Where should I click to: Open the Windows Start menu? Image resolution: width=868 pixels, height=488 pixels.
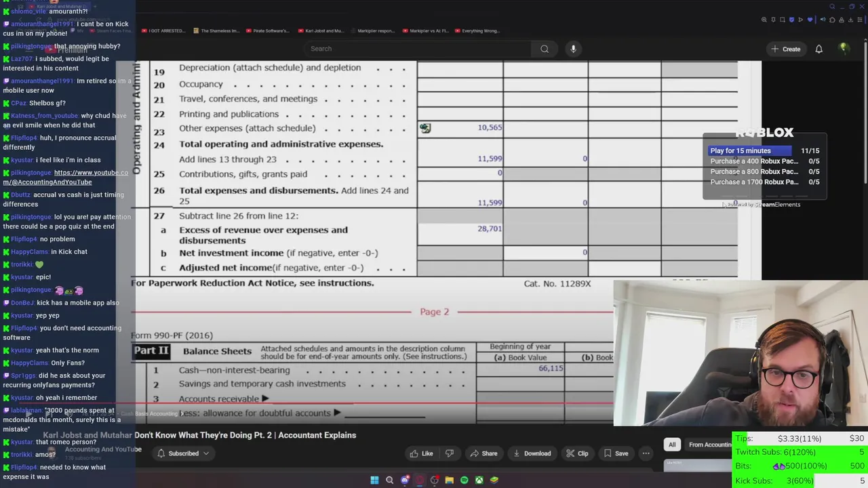coord(374,480)
